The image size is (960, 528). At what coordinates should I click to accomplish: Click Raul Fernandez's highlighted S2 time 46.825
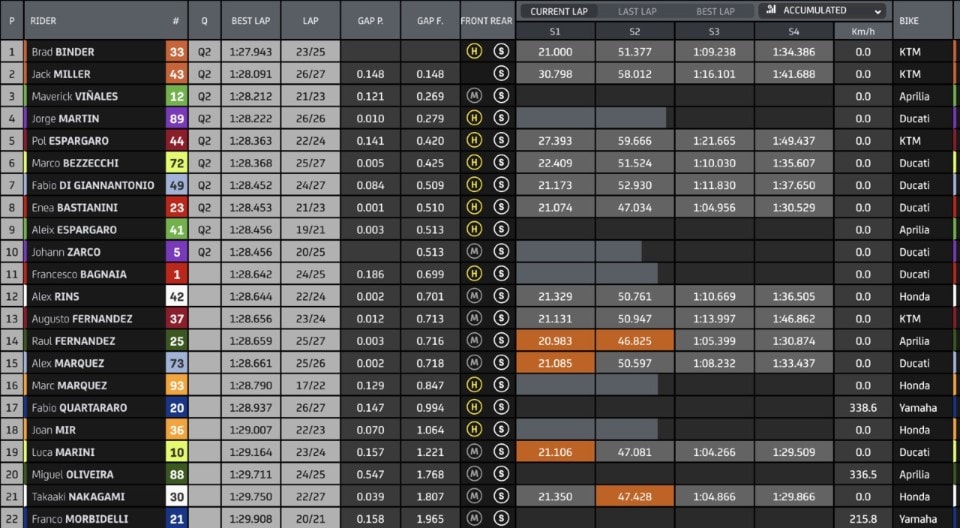(634, 341)
